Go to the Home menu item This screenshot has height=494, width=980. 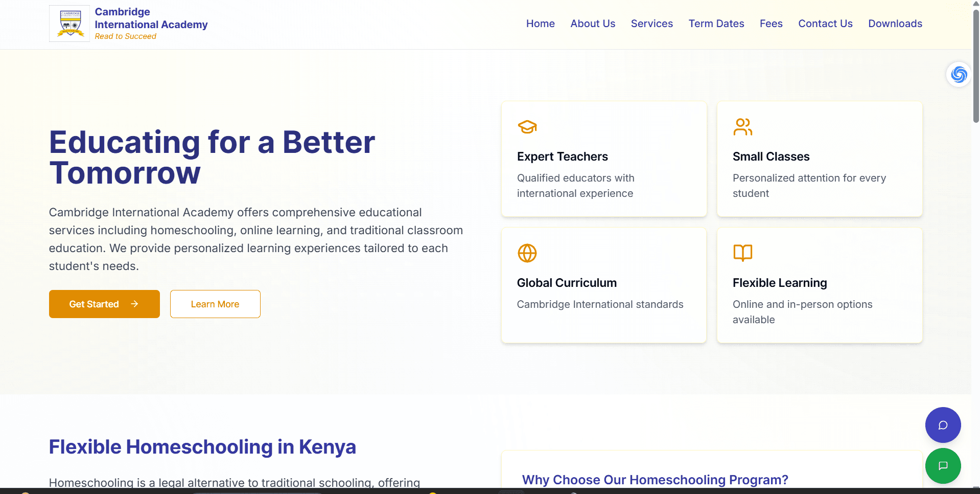pyautogui.click(x=540, y=24)
